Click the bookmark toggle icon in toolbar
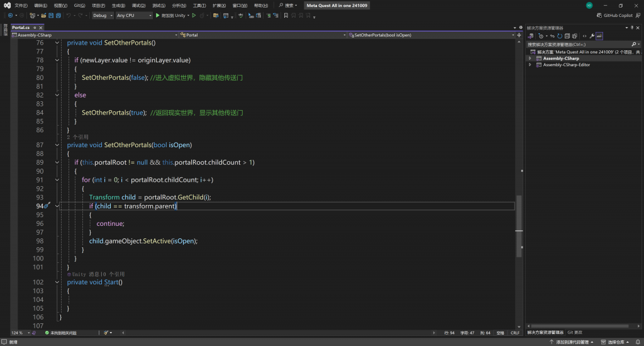644x346 pixels. click(286, 16)
